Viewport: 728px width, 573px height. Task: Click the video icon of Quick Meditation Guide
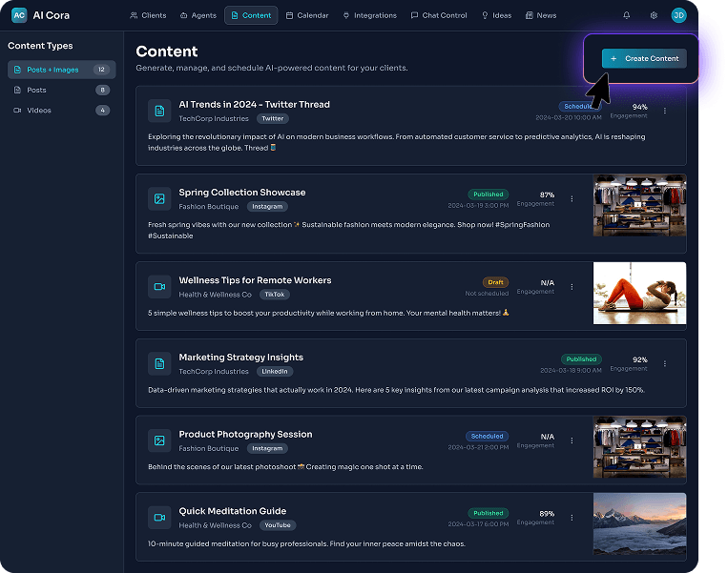159,518
